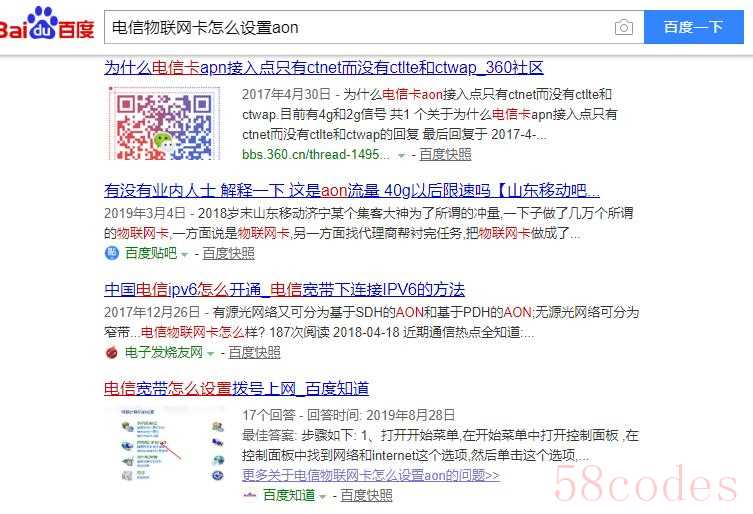The width and height of the screenshot is (753, 514).
Task: Expand dropdown arrow beside 百度知道
Action: 322,497
